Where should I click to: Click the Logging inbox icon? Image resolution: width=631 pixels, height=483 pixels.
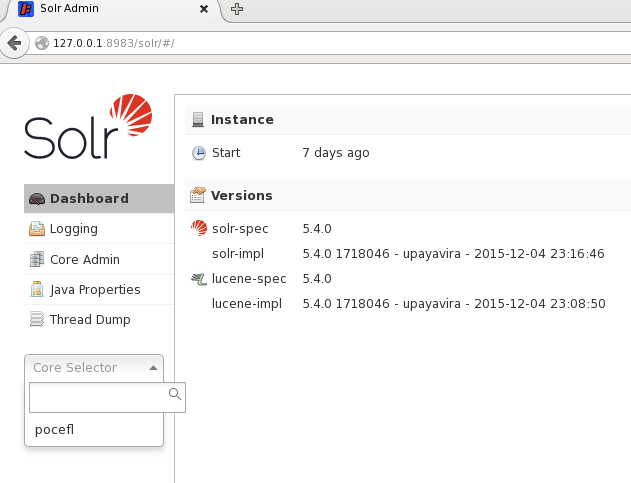(x=37, y=229)
